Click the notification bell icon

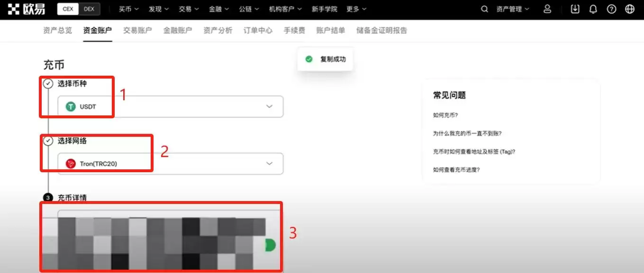592,9
